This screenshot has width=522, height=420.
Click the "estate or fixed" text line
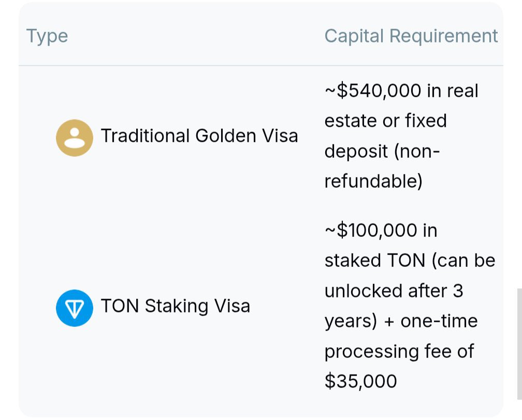click(385, 121)
